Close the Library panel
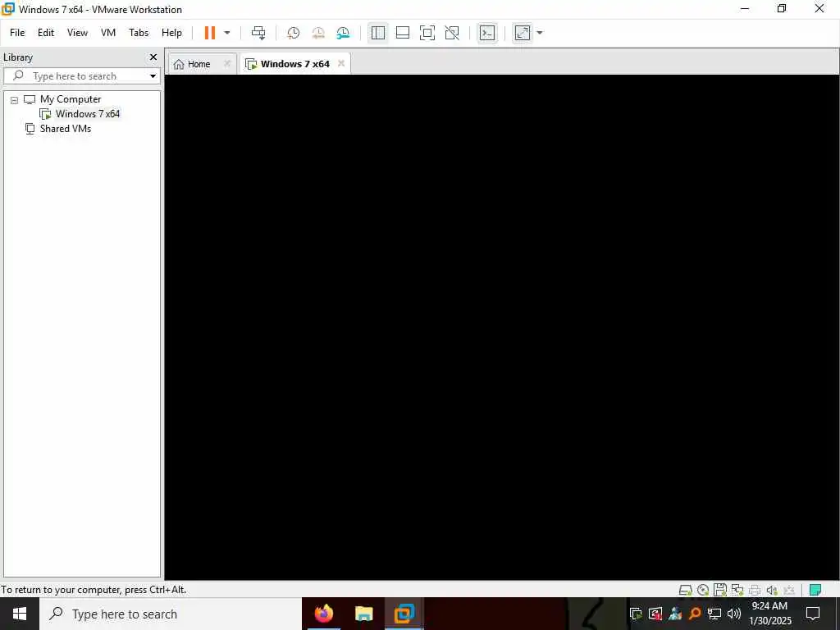This screenshot has height=630, width=840. (153, 57)
